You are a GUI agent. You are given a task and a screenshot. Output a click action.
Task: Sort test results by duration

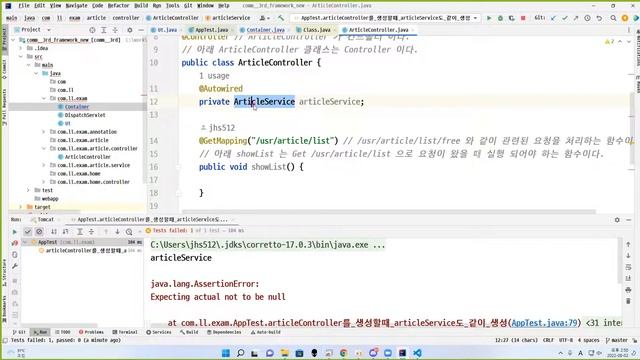point(65,231)
